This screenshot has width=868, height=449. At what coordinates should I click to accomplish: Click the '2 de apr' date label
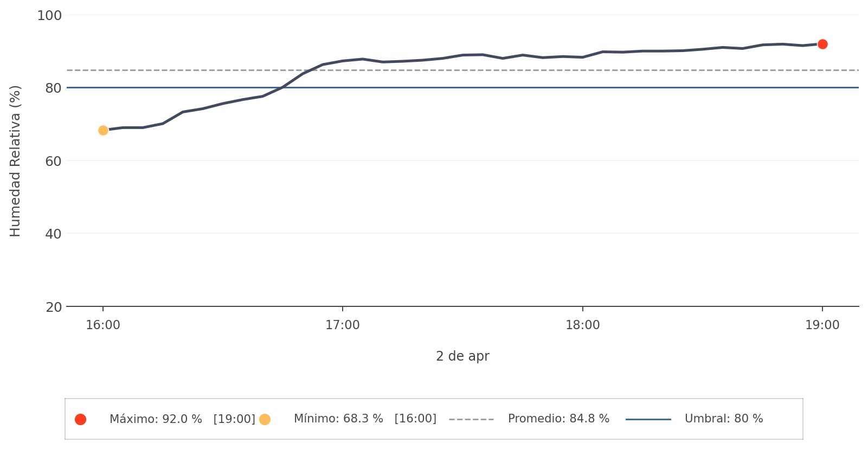tap(462, 356)
